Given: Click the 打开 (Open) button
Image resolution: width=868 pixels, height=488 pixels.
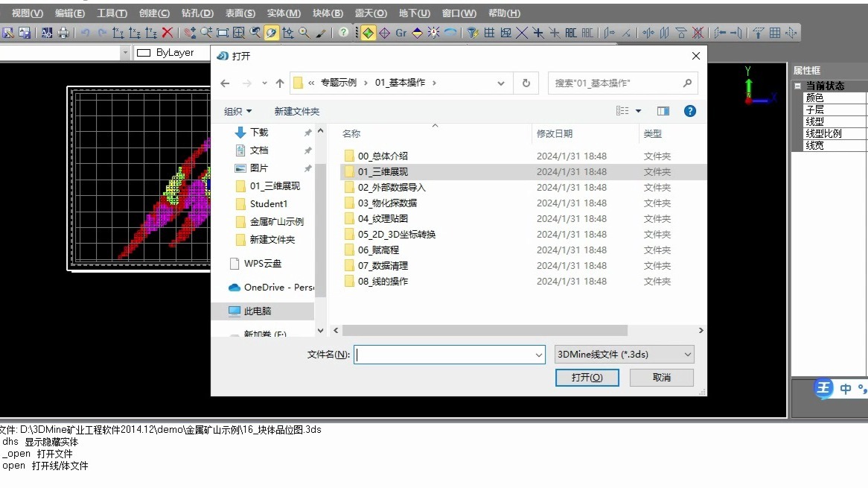Looking at the screenshot, I should tap(587, 377).
